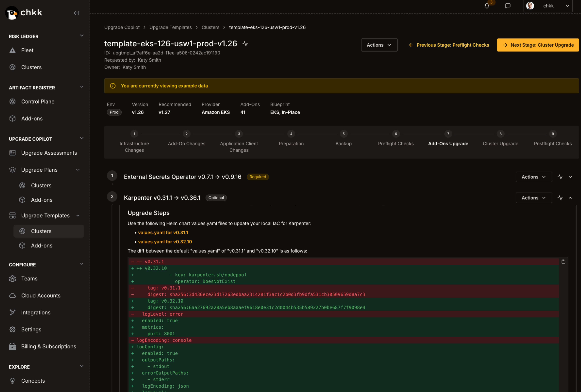Click Next Stage: Cluster Upgrade button
Image resolution: width=581 pixels, height=392 pixels.
(x=538, y=45)
